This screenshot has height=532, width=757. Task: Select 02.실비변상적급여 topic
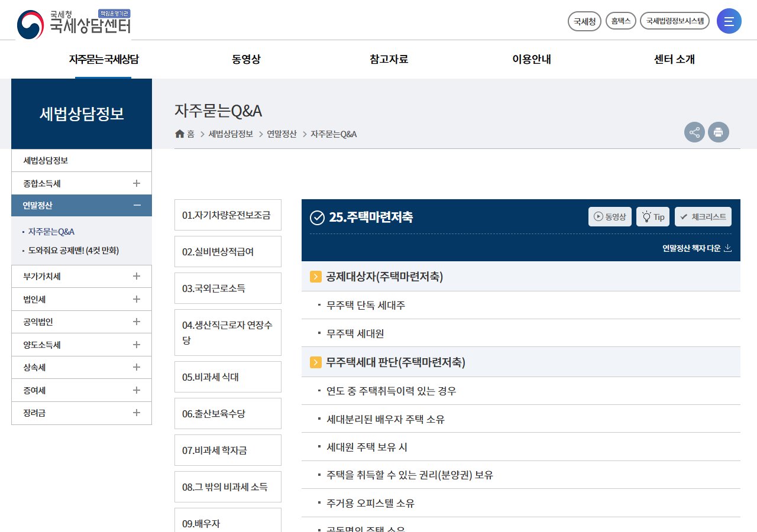(x=228, y=252)
